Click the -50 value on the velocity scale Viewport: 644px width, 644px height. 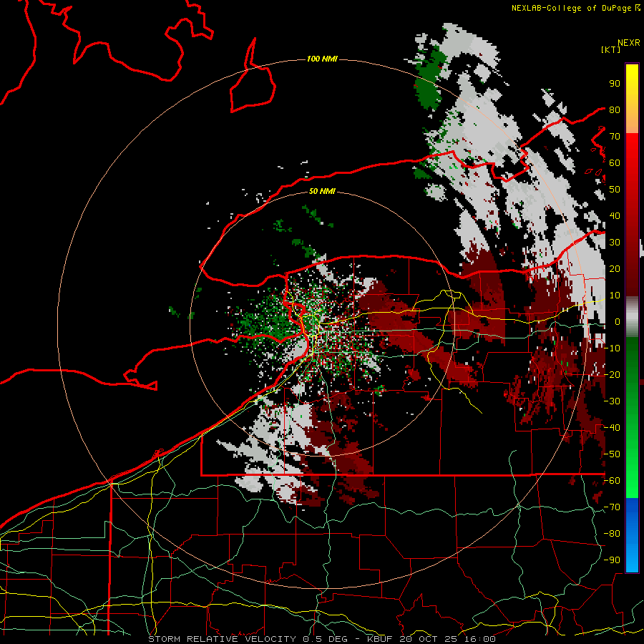(612, 454)
